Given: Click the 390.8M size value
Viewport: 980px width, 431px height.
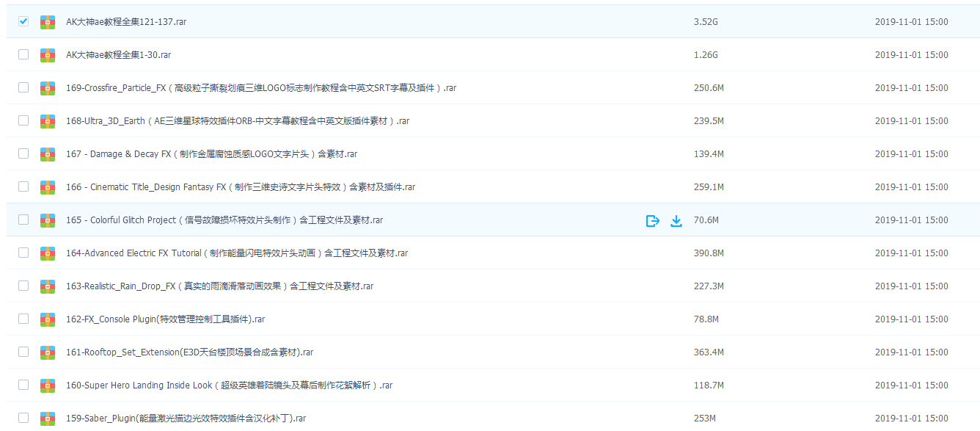Looking at the screenshot, I should (x=709, y=253).
